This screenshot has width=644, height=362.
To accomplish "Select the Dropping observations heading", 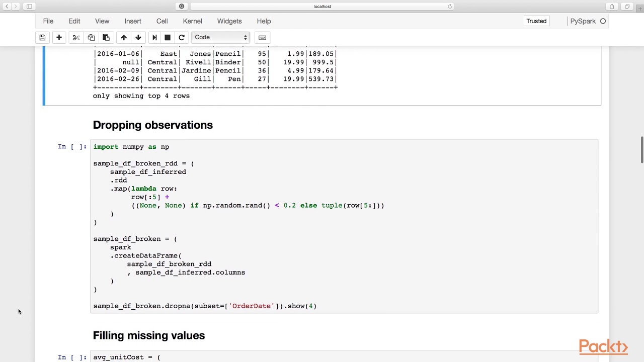I will click(153, 125).
